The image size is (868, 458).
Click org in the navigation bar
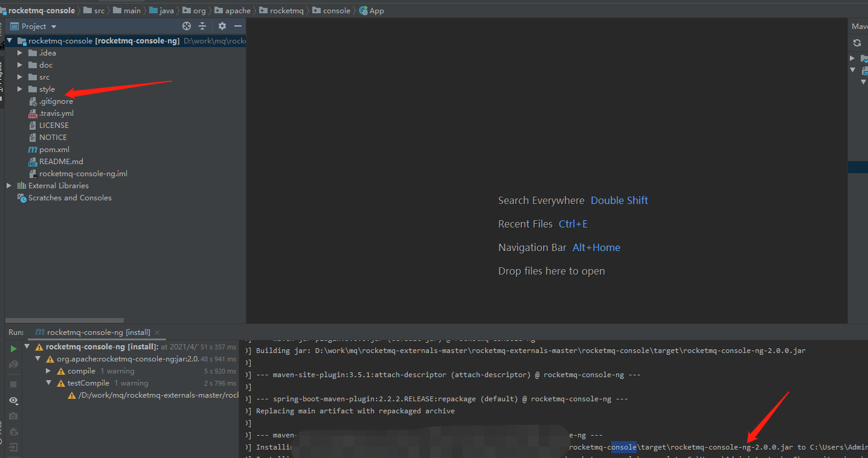199,10
